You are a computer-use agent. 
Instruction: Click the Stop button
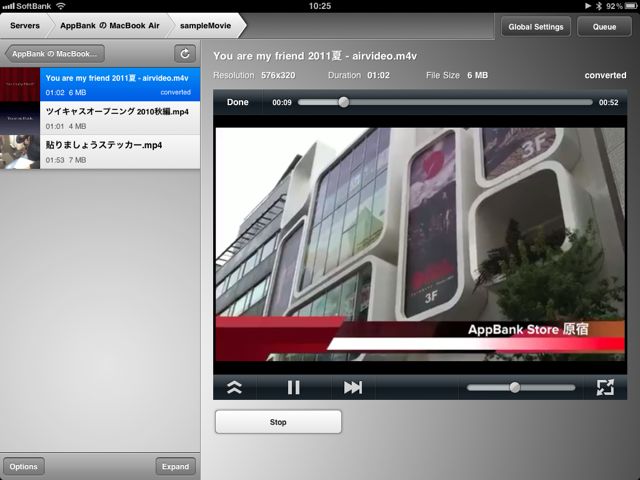(x=278, y=422)
